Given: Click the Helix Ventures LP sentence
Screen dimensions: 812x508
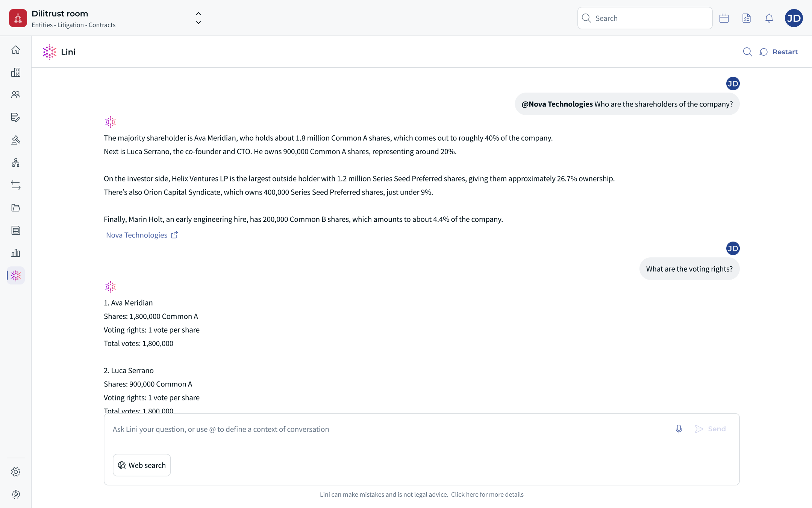Looking at the screenshot, I should coord(359,179).
